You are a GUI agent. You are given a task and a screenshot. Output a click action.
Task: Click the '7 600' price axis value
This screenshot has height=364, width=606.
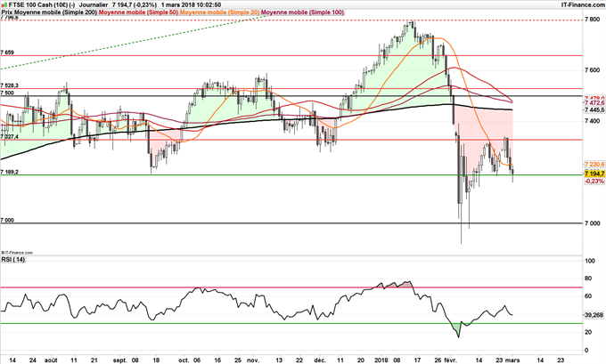[593, 70]
